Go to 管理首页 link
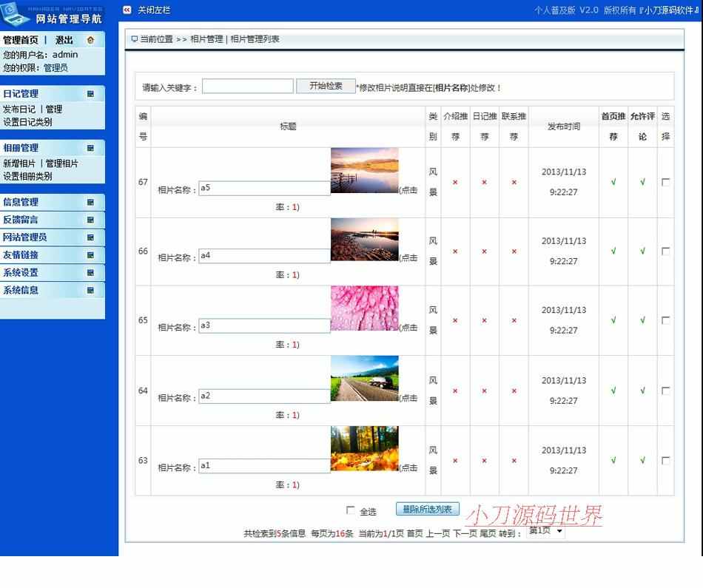This screenshot has height=588, width=703. [21, 40]
